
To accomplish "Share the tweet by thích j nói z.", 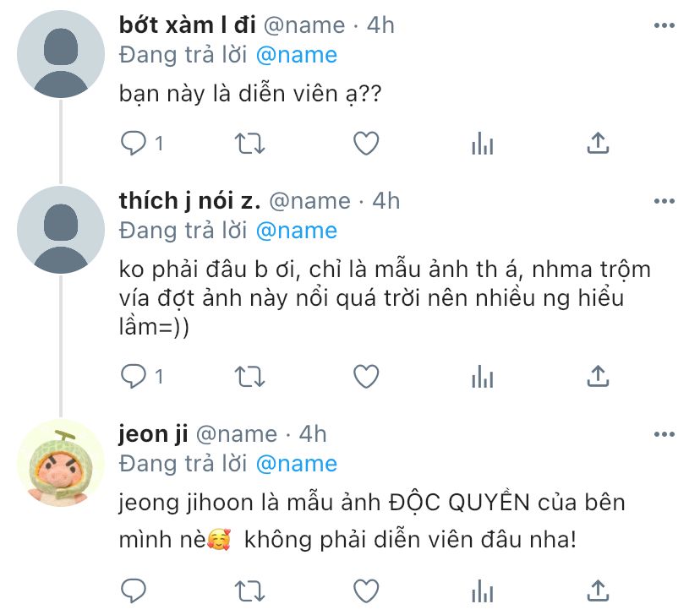I will 598,374.
